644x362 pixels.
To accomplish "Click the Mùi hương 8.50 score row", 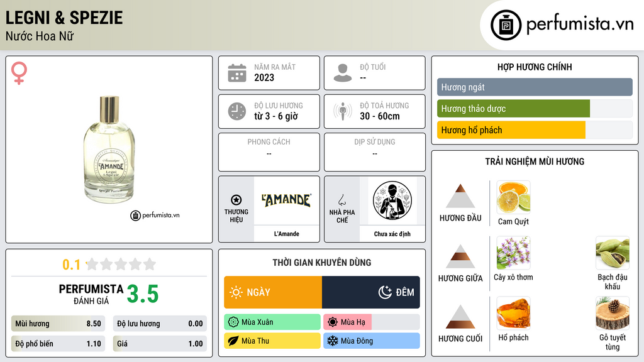I will click(58, 324).
